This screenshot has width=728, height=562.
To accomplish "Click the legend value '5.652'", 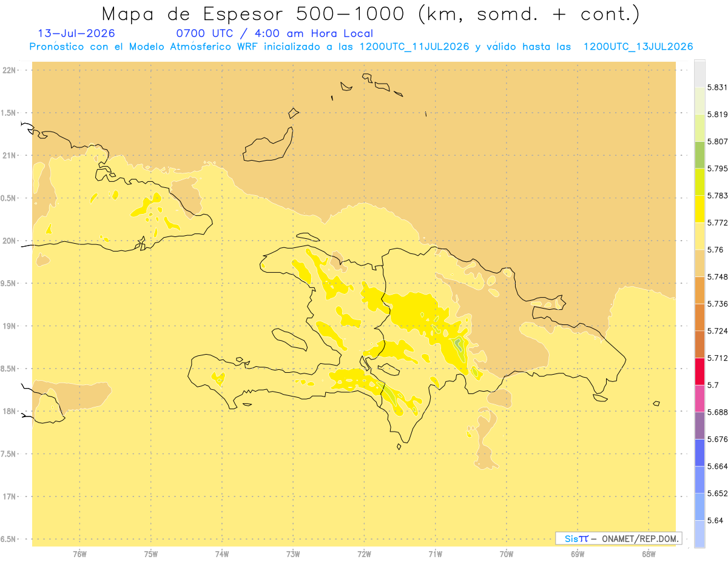I will (x=717, y=493).
